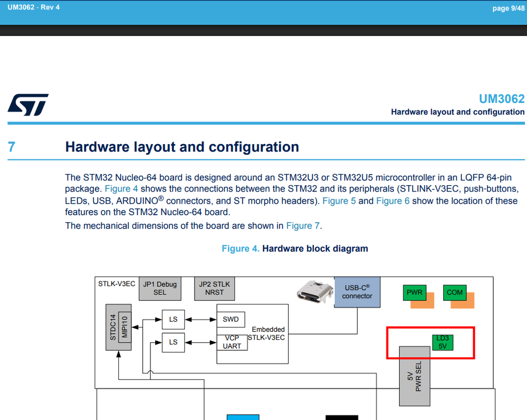Click the right-aligned Hardware layout and configuration subtitle

[x=458, y=112]
